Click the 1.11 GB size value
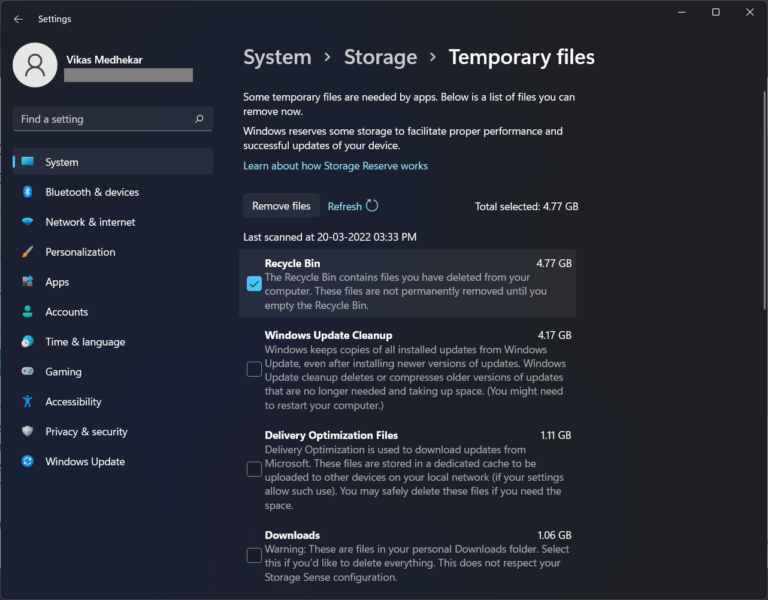Viewport: 768px width, 600px height. [556, 435]
